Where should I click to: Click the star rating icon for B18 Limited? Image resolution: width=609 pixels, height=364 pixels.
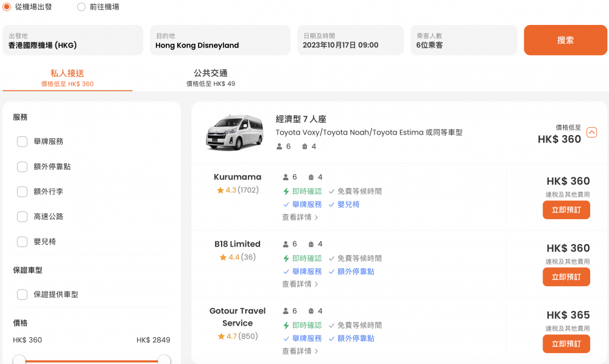point(223,257)
